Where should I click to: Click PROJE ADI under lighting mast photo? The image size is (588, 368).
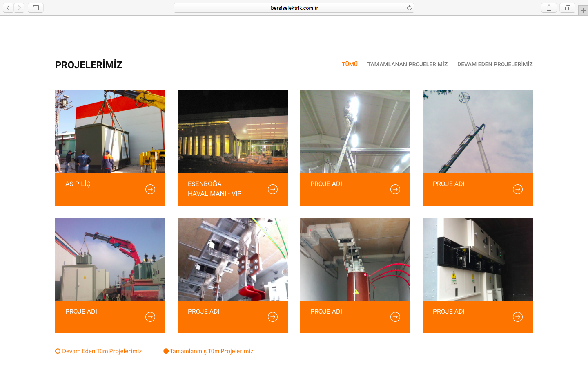click(449, 184)
